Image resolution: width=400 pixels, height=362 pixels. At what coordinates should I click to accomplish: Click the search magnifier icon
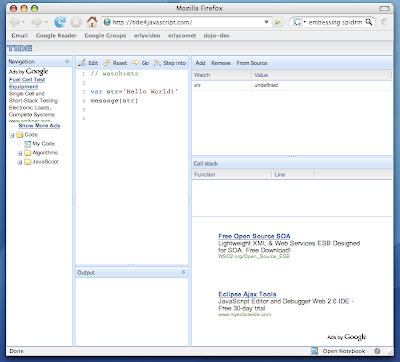click(x=368, y=22)
